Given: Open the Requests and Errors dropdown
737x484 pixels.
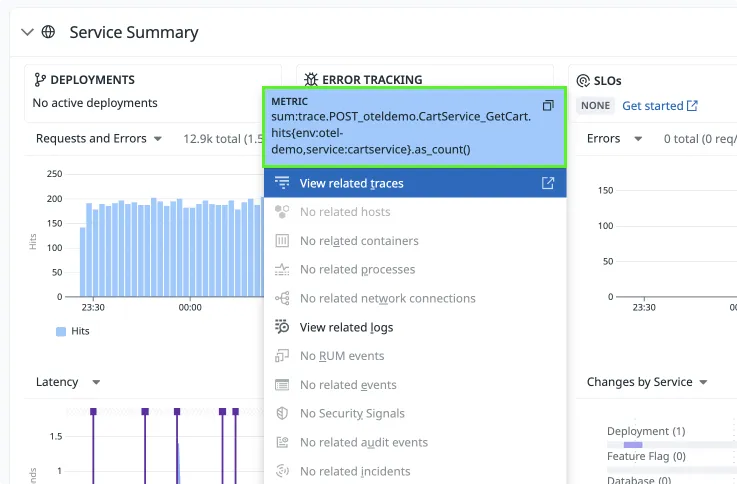Looking at the screenshot, I should point(99,138).
